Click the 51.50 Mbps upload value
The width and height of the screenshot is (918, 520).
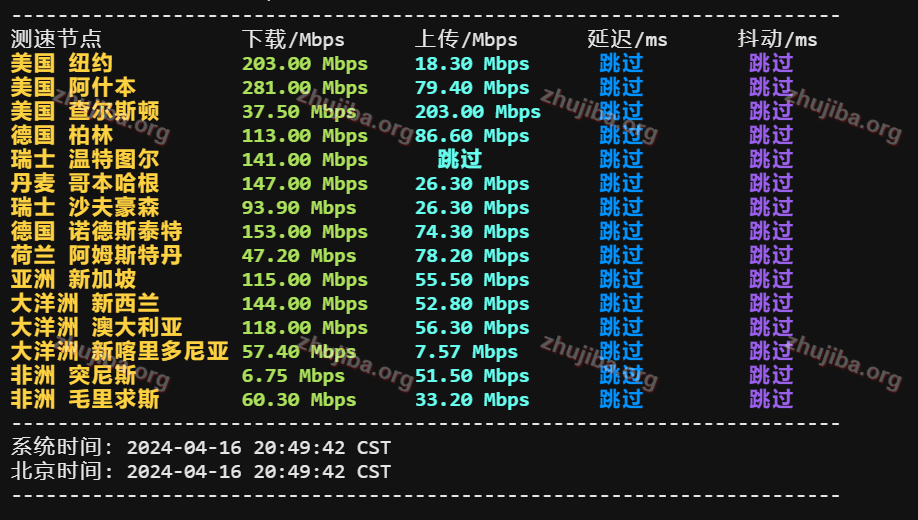(472, 375)
